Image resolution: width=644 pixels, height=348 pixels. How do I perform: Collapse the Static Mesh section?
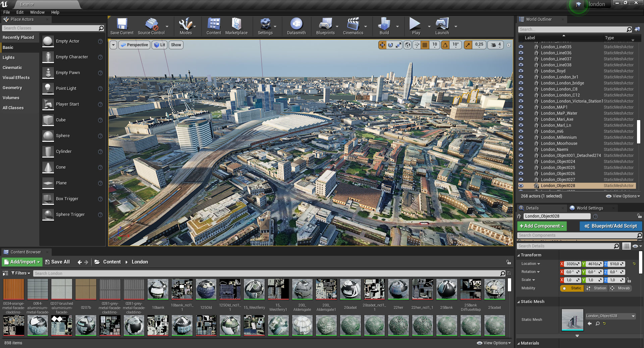coord(519,302)
